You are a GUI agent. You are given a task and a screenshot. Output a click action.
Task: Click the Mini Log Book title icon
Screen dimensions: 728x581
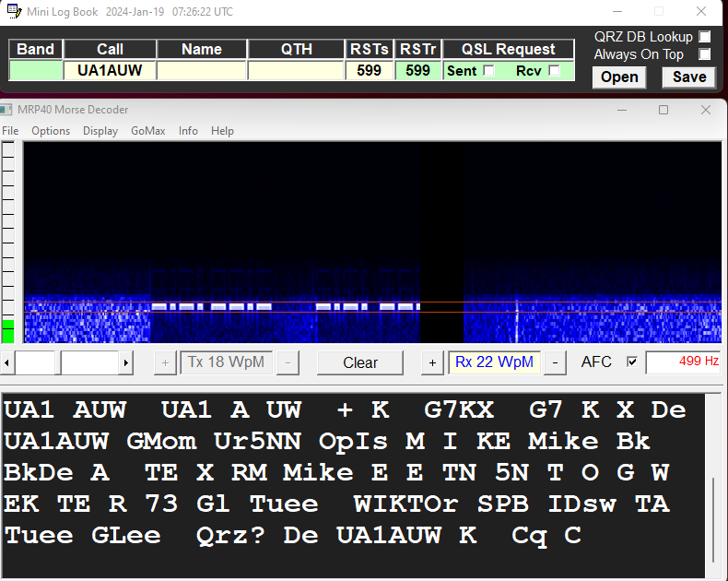pyautogui.click(x=12, y=12)
